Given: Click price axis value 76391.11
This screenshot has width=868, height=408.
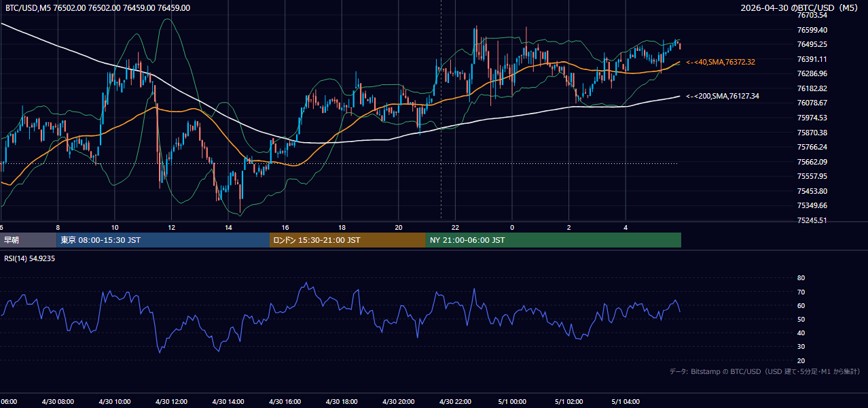Looking at the screenshot, I should point(812,59).
